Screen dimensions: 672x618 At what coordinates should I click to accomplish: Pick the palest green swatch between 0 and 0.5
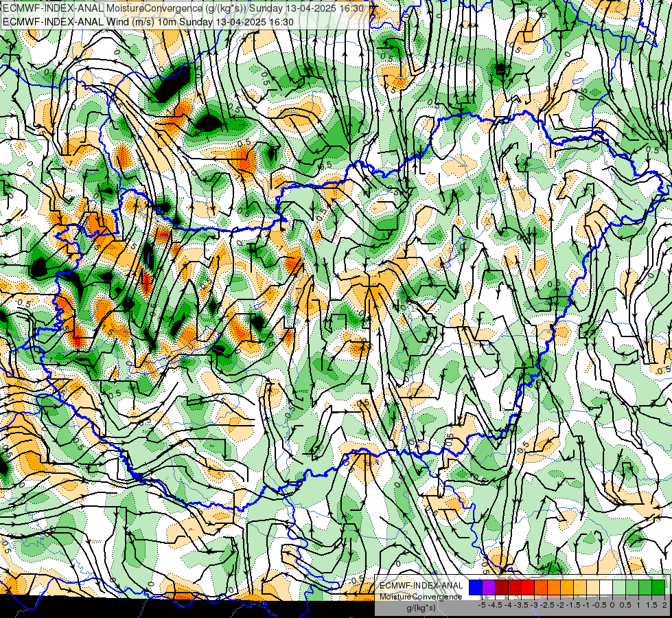[x=620, y=588]
